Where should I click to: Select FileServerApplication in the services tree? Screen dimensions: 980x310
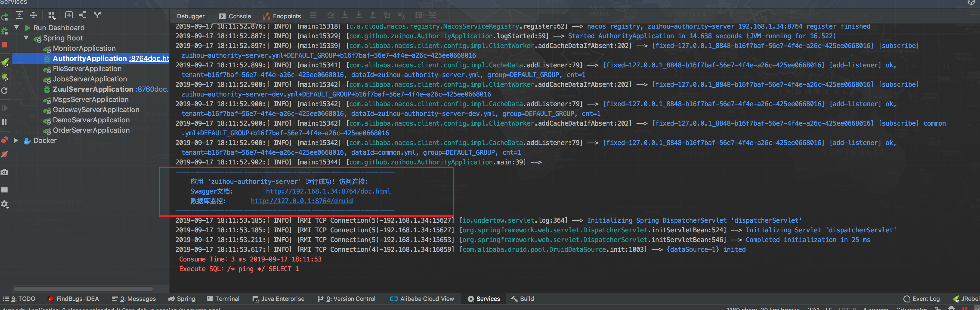pyautogui.click(x=87, y=69)
